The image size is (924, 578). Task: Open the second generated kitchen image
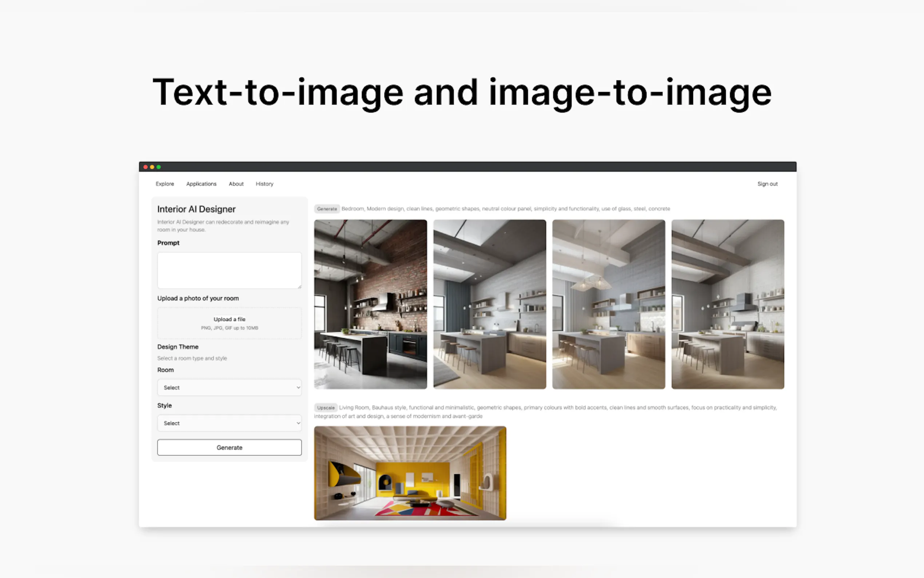tap(489, 304)
